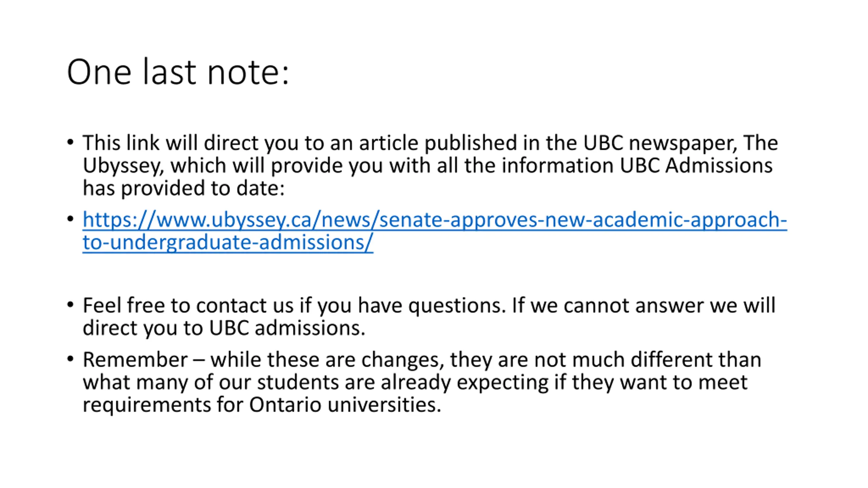
Task: Click the bullet point before the hyperlink
Action: (x=70, y=219)
